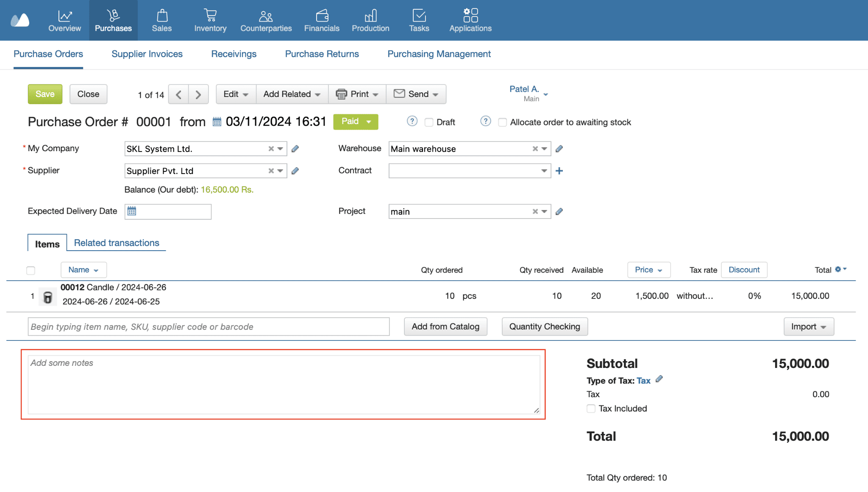Click the calendar icon beside the order date
This screenshot has width=868, height=492.
click(x=217, y=122)
